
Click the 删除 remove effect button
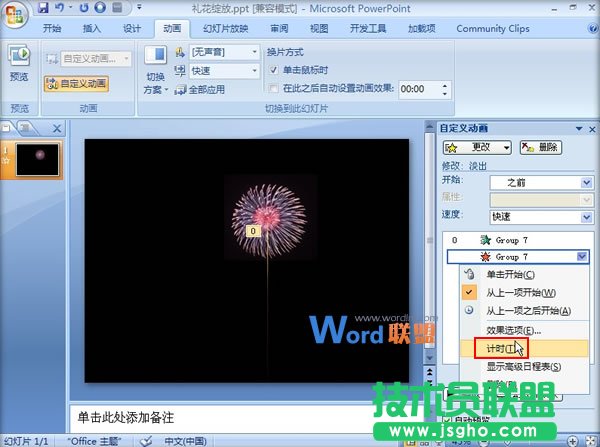coord(540,147)
